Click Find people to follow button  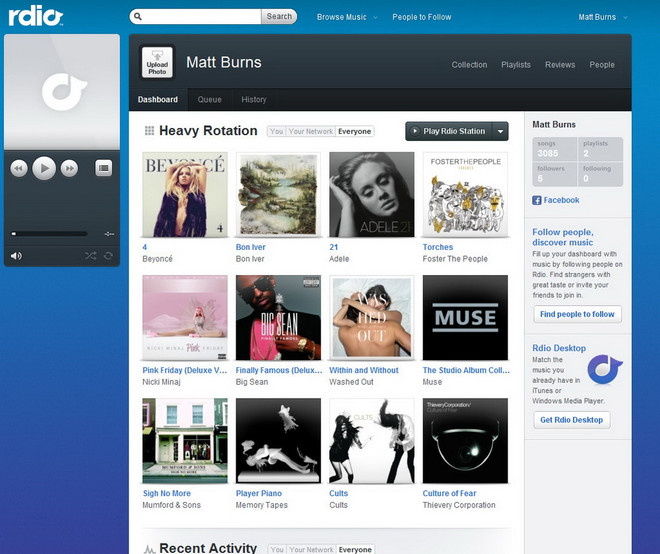coord(577,314)
